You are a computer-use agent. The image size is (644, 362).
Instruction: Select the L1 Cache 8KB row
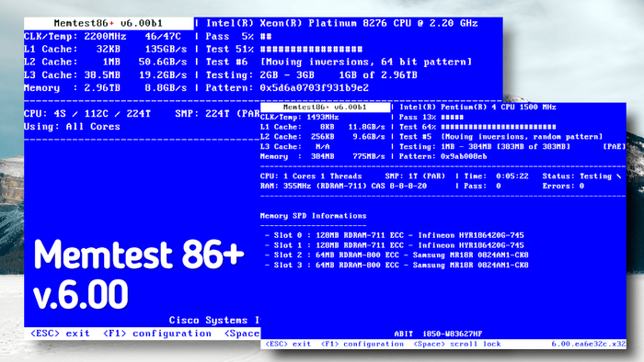tap(323, 127)
